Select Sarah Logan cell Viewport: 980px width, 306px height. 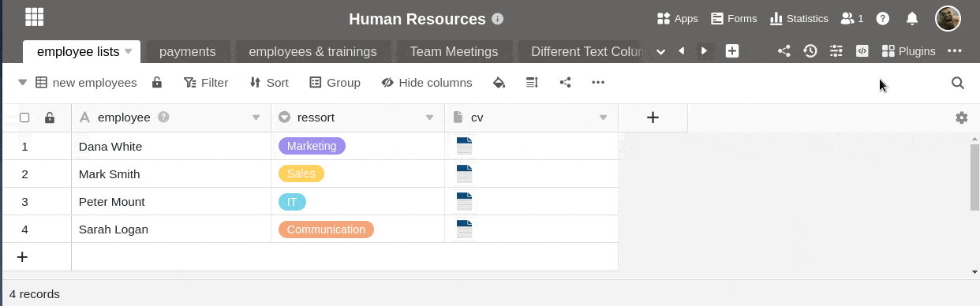pos(171,229)
